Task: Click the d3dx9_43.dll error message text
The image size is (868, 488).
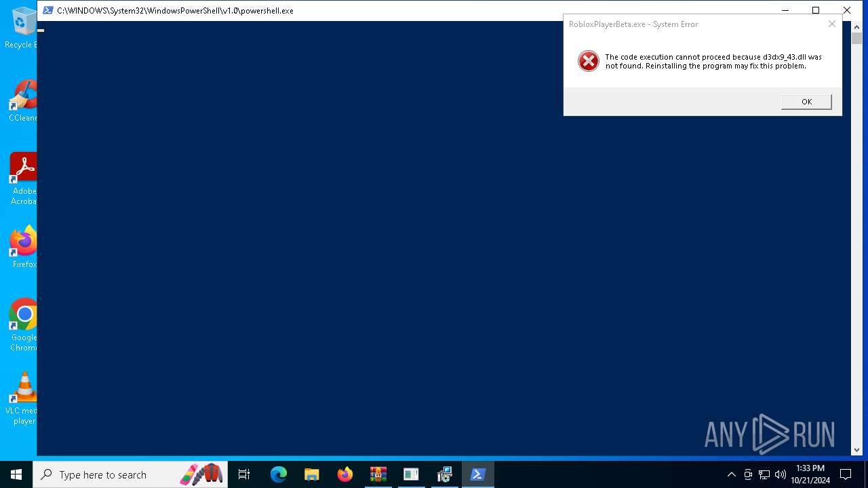Action: [x=713, y=62]
